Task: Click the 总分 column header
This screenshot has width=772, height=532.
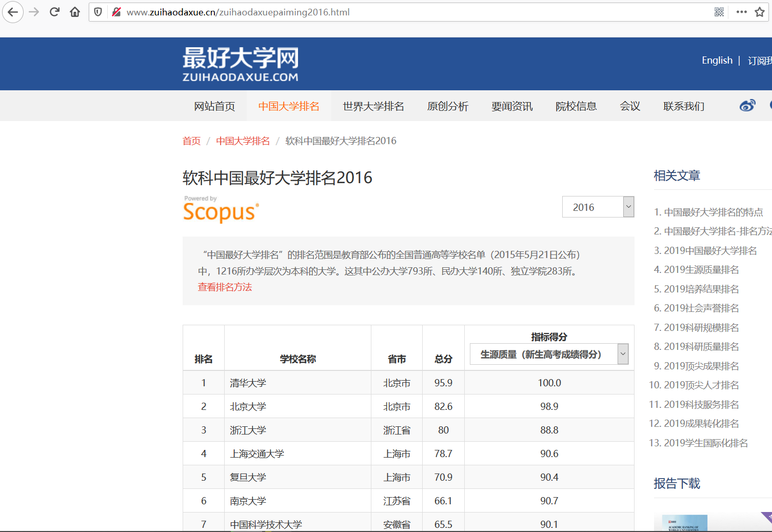Action: click(x=443, y=359)
